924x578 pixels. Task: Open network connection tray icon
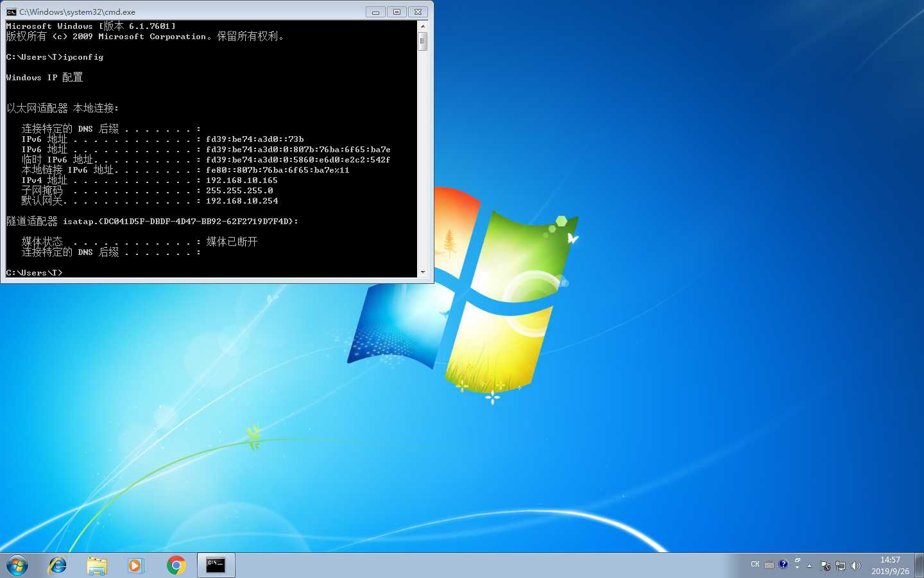[x=841, y=566]
